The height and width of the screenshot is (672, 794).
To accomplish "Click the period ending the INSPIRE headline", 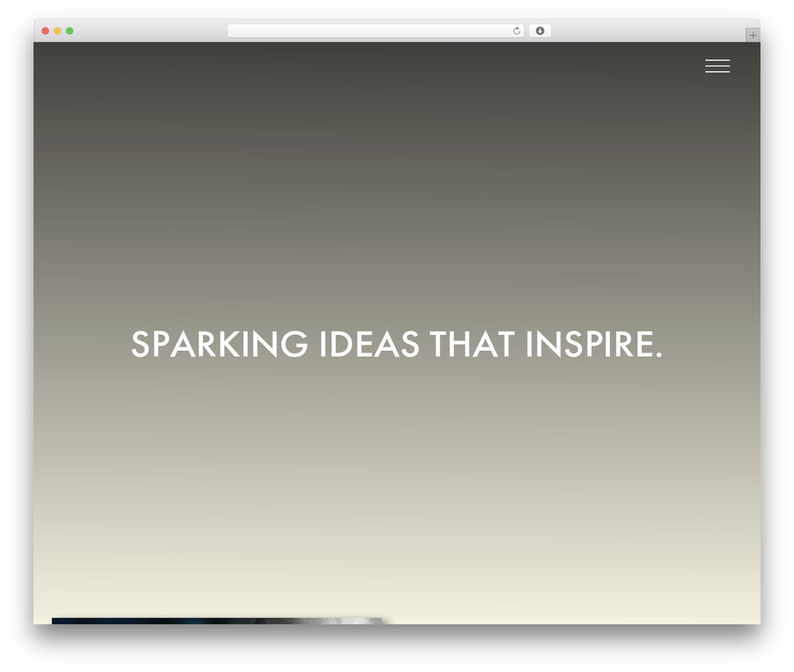I will pyautogui.click(x=658, y=356).
